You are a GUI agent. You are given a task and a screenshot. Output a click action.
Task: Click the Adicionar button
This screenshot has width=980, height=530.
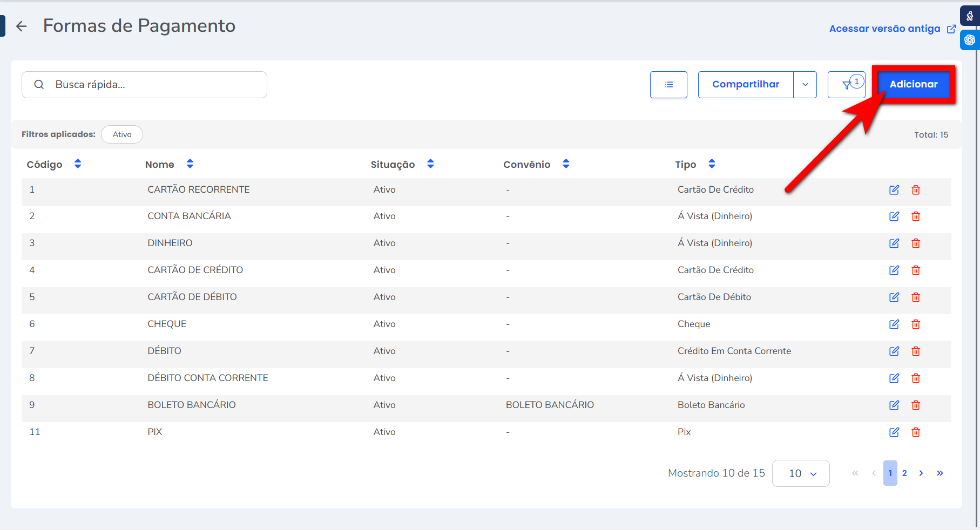click(914, 84)
